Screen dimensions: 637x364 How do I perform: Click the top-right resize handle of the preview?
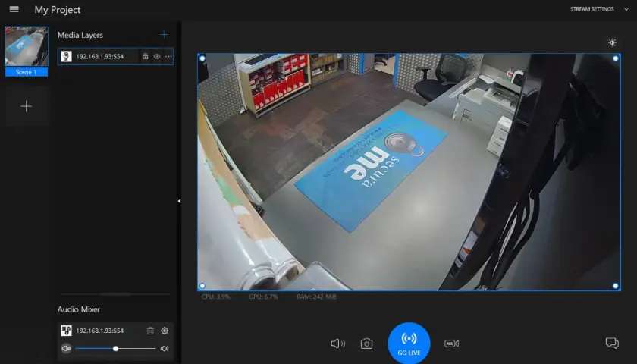coord(616,58)
